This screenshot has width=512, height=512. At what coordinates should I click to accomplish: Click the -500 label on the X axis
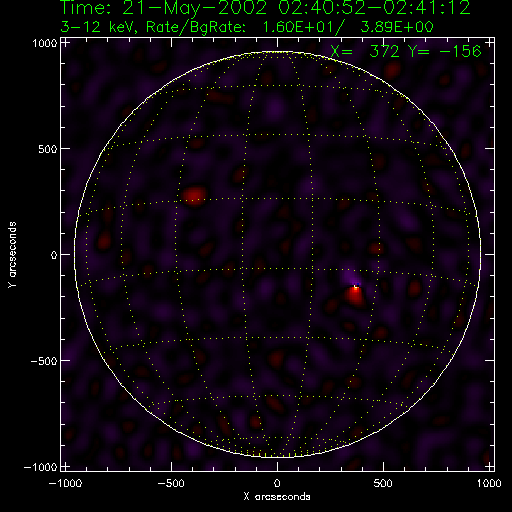point(171,483)
